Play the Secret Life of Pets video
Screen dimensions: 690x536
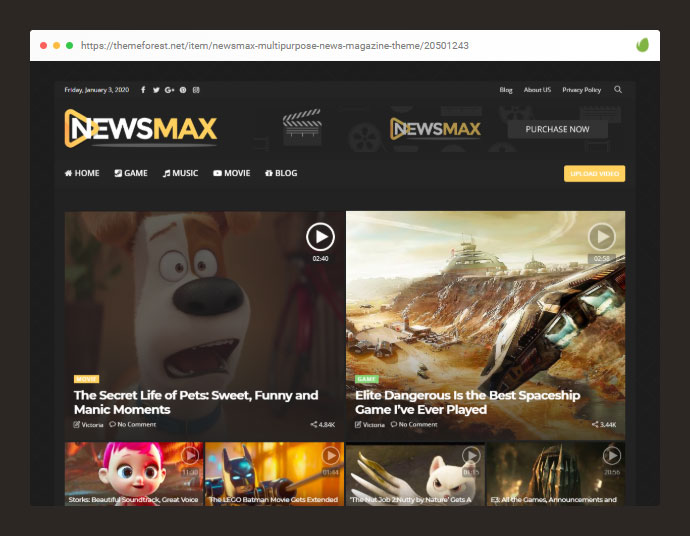[320, 237]
